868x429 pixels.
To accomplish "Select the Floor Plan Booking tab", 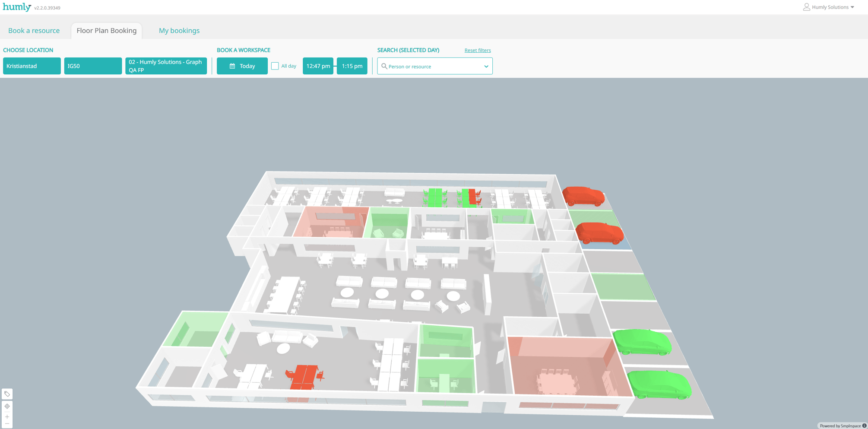I will (107, 31).
